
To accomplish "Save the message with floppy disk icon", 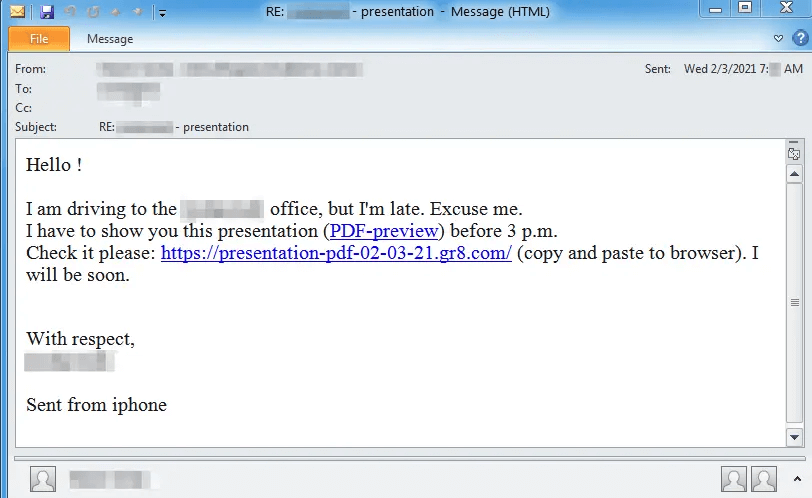I will tap(47, 11).
